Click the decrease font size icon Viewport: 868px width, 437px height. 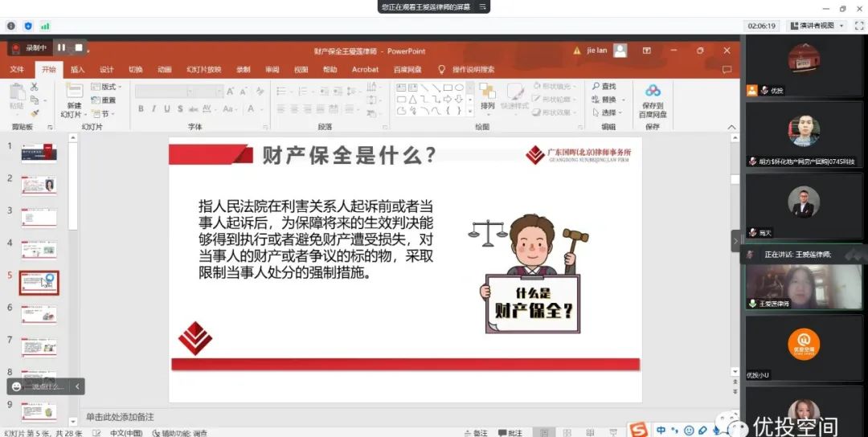click(x=244, y=92)
